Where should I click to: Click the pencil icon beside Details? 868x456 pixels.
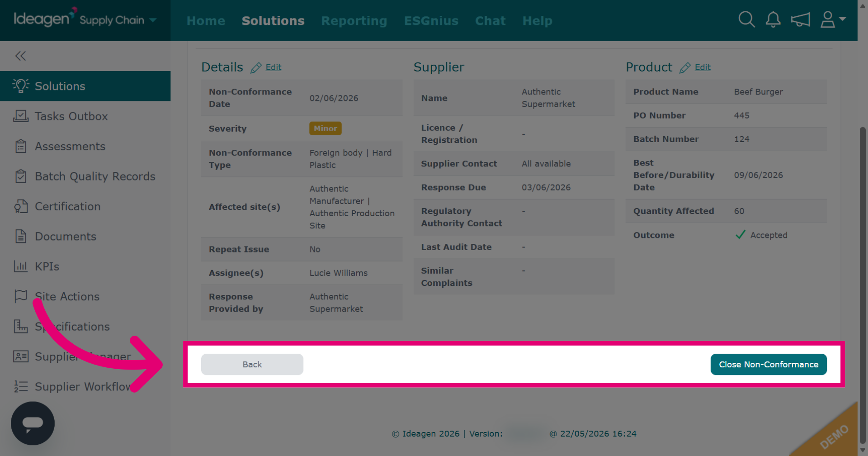point(256,68)
